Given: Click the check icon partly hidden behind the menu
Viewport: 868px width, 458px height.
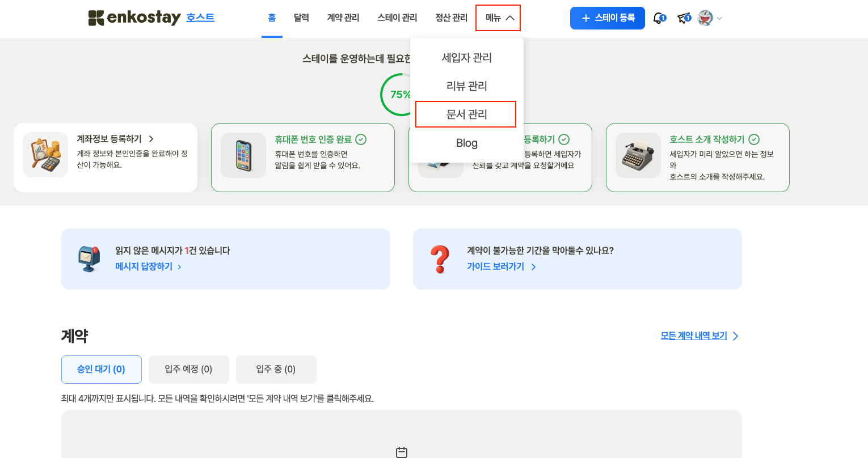Looking at the screenshot, I should point(564,139).
